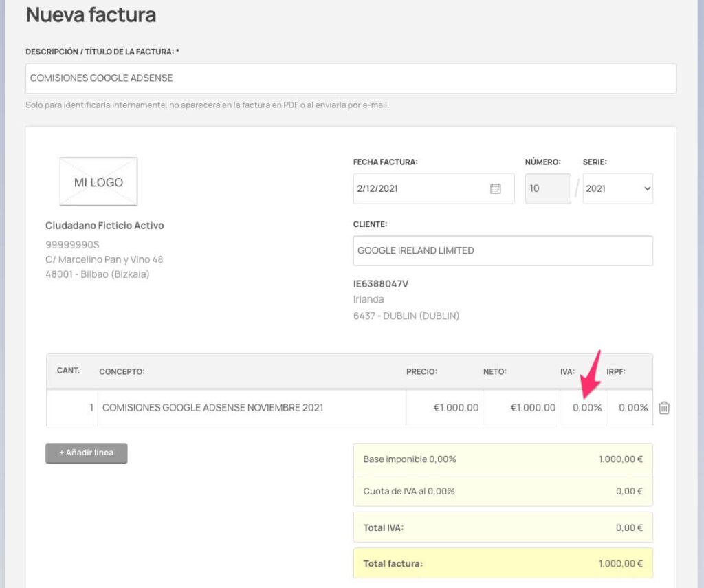
Task: Expand the Serie 2021 dropdown
Action: (x=617, y=188)
